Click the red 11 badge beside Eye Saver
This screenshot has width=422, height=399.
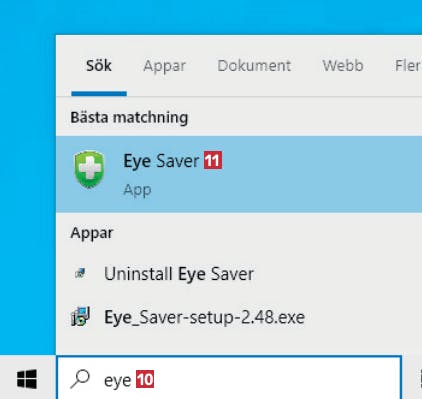(213, 161)
